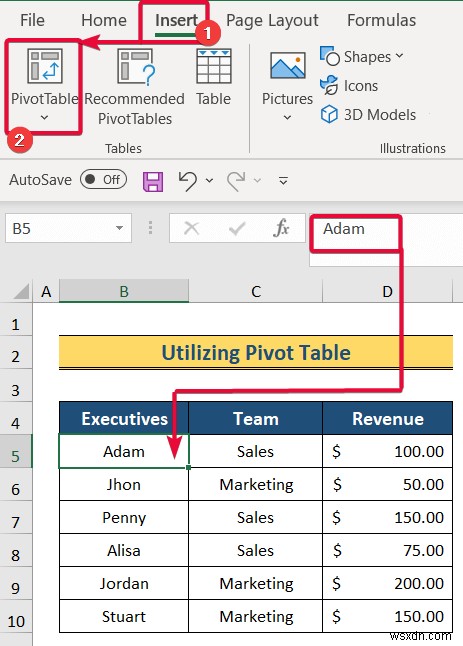Open the File tab
463x646 pixels.
(x=32, y=20)
